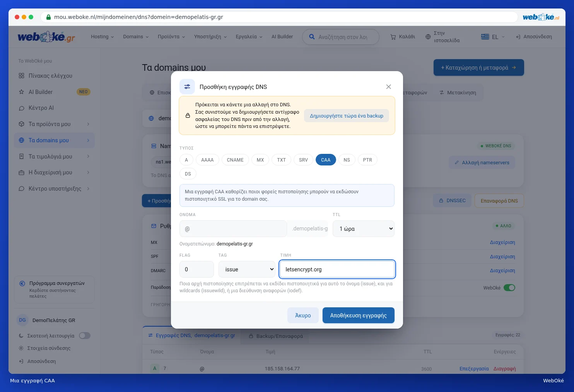Open the AI Builder top menu item
Viewport: 574px width, 392px height.
point(282,37)
